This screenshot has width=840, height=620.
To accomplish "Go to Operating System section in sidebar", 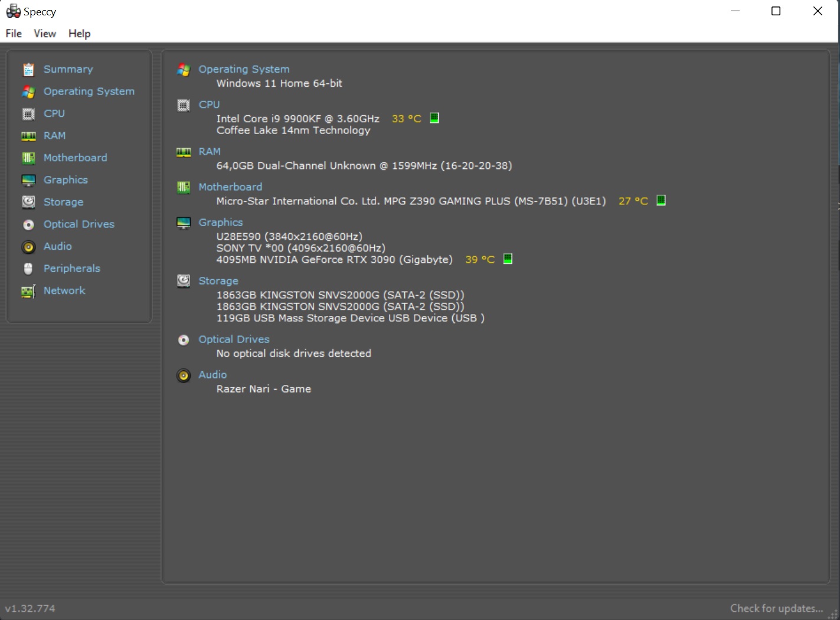I will [x=89, y=92].
